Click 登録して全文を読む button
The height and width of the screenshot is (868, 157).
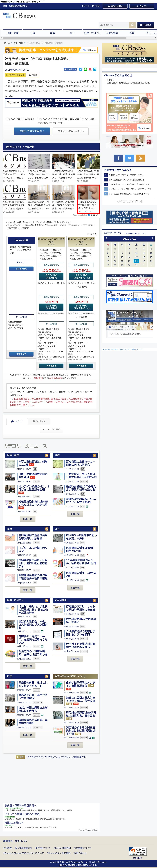coord(32,131)
